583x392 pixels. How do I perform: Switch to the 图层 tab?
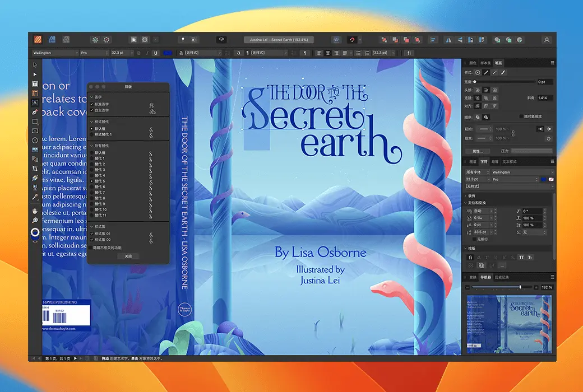473,162
